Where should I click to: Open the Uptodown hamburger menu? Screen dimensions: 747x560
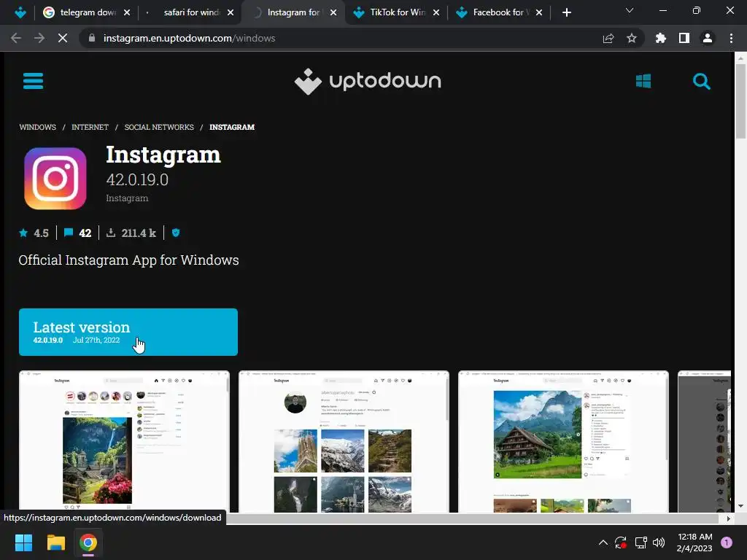[x=33, y=81]
